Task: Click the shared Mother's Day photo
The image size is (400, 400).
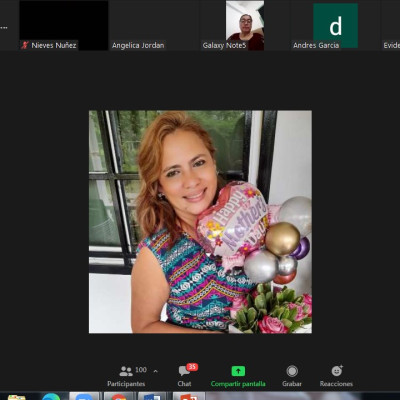Action: point(200,222)
